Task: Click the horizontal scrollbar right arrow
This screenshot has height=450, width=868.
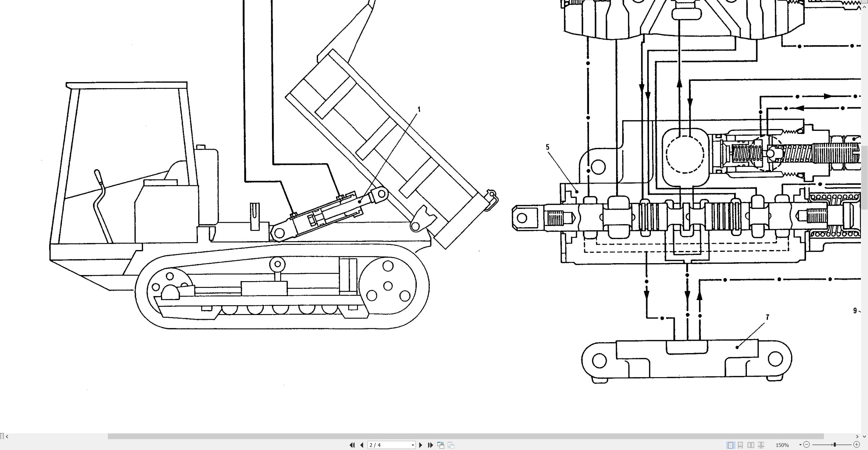Action: pyautogui.click(x=857, y=436)
